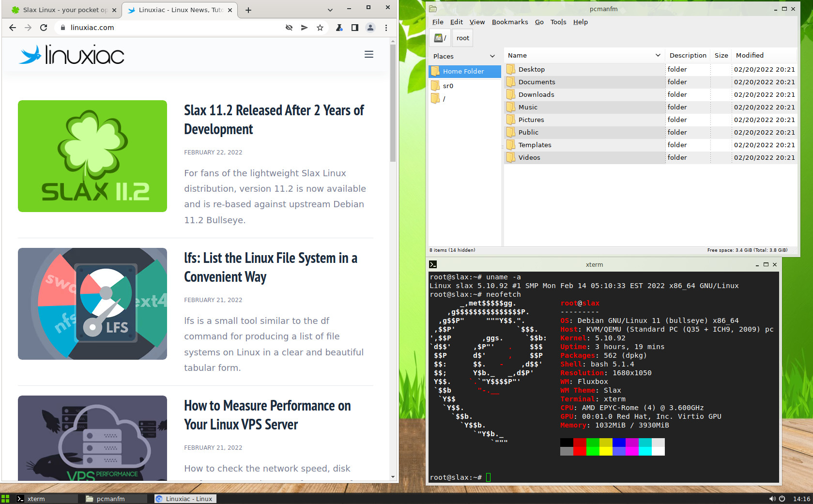Select the Templates folder

tap(650, 145)
